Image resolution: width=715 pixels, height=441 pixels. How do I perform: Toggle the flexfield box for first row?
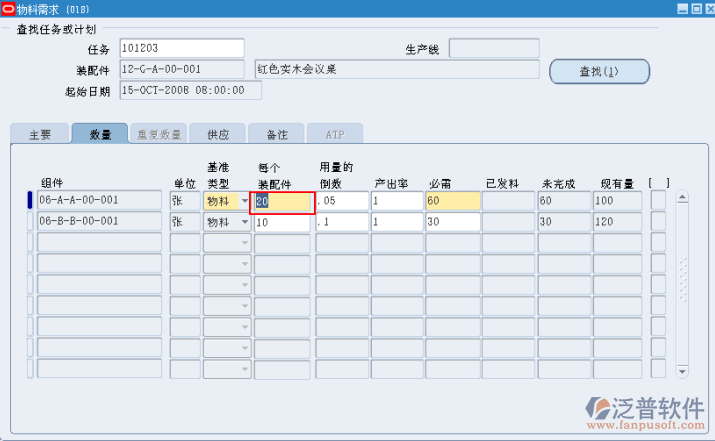coord(658,200)
